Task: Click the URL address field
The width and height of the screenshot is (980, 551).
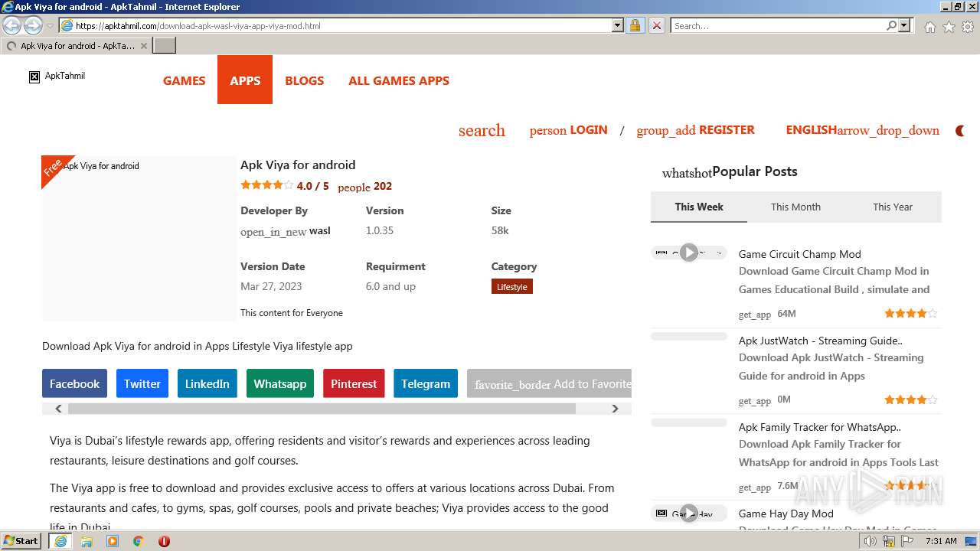Action: pyautogui.click(x=342, y=25)
